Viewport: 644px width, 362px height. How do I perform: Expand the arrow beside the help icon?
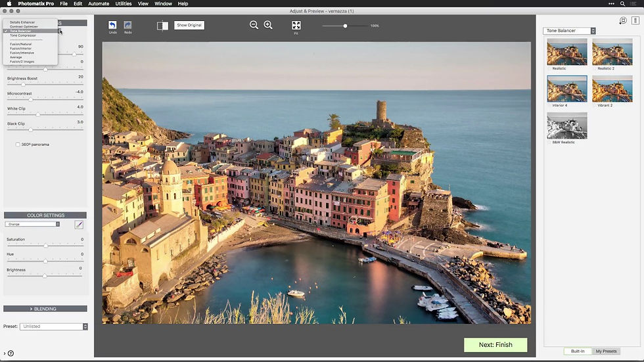point(5,353)
